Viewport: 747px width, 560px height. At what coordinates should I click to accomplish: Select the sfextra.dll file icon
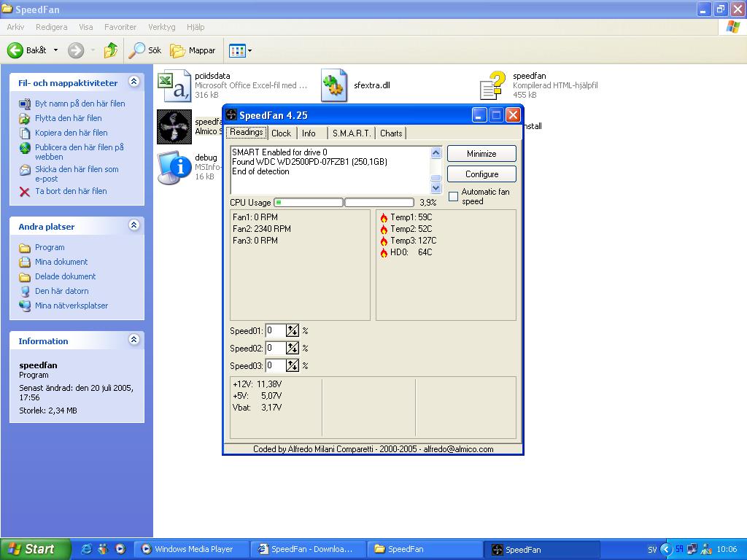coord(334,85)
